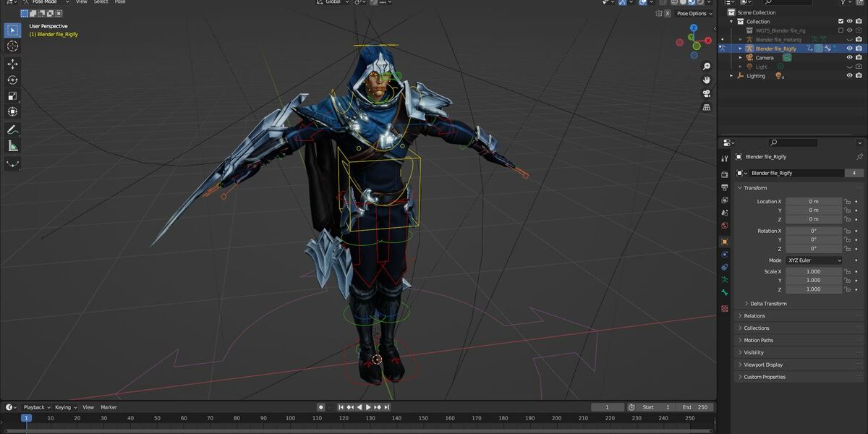Viewport: 868px width, 434px height.
Task: Toggle Collection eye visibility
Action: point(849,22)
